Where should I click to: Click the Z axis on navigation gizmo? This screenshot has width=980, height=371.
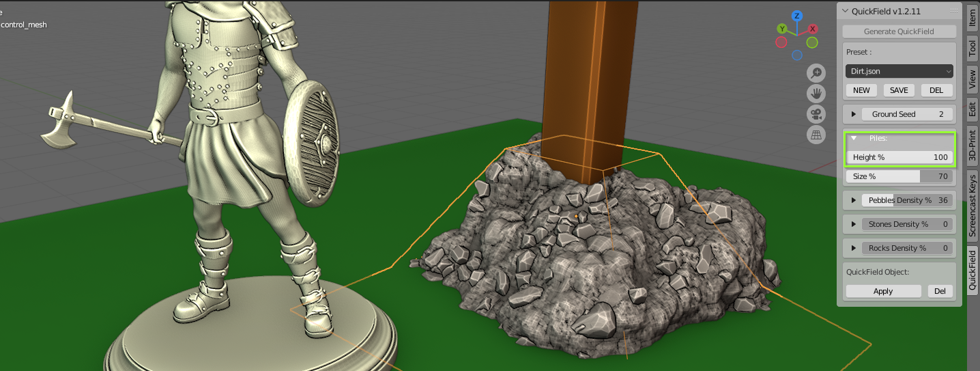click(x=797, y=16)
